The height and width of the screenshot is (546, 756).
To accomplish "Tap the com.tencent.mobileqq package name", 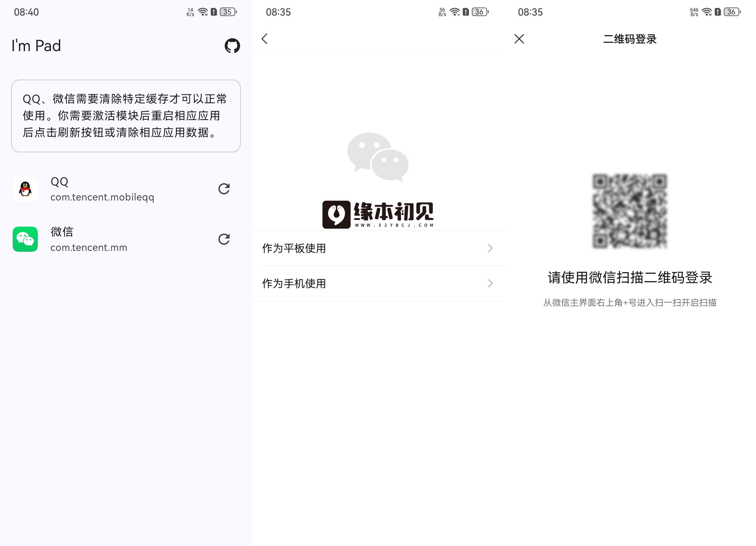I will pyautogui.click(x=102, y=197).
